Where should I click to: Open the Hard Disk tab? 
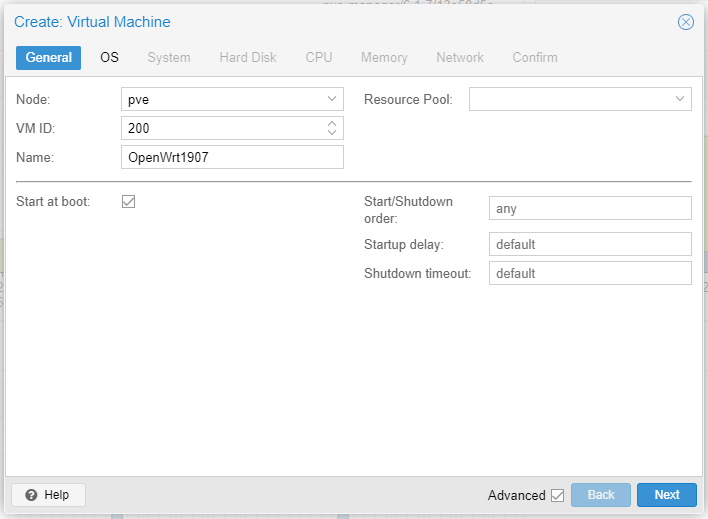[x=248, y=57]
